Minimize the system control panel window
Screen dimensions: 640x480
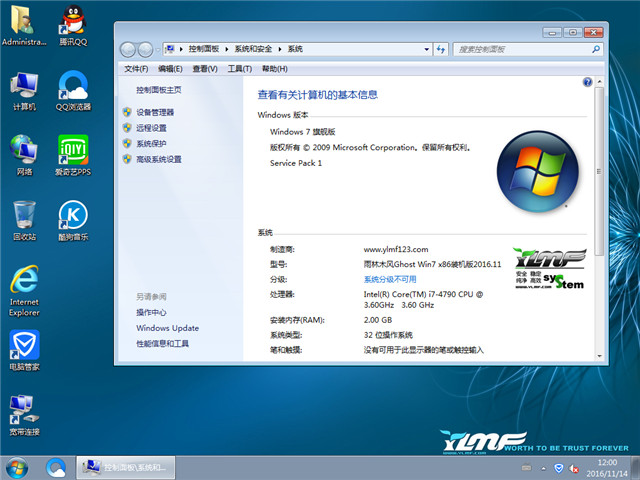coord(552,32)
